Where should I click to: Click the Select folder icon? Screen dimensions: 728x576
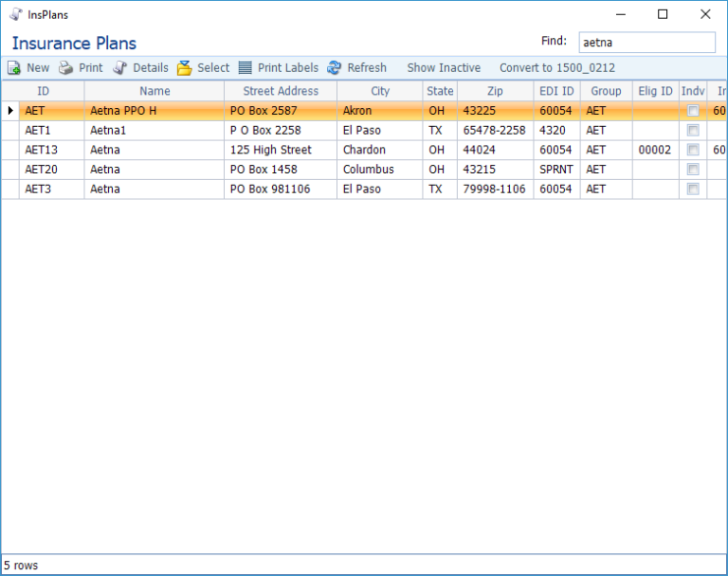[184, 68]
